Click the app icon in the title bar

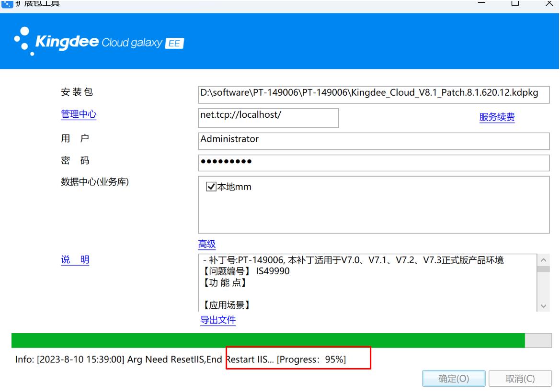[7, 3]
